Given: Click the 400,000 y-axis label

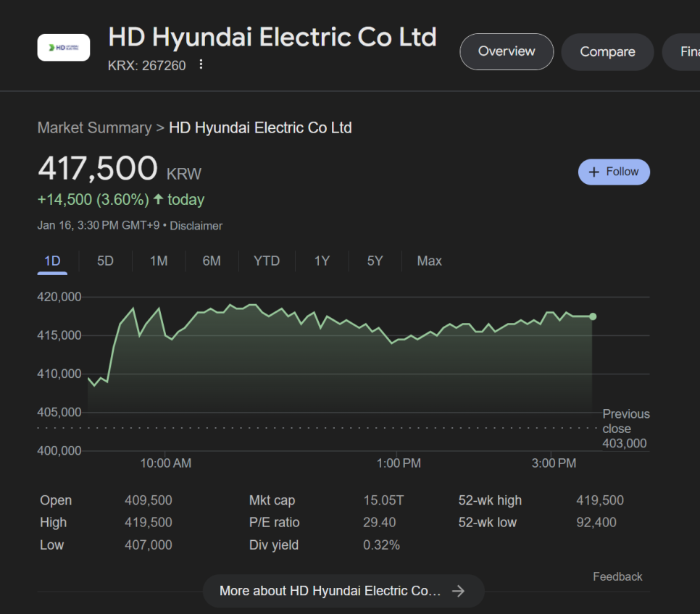Looking at the screenshot, I should coord(59,450).
